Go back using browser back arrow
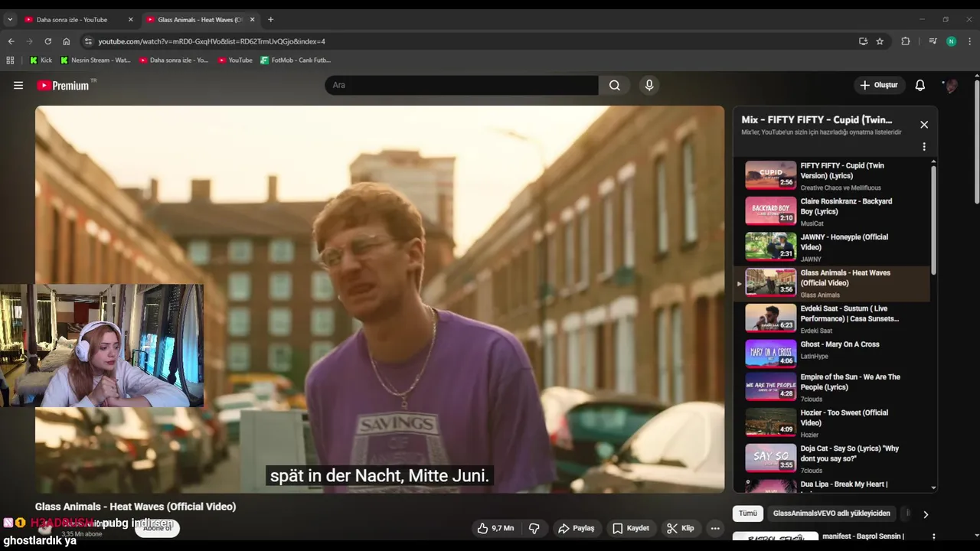 (x=11, y=41)
